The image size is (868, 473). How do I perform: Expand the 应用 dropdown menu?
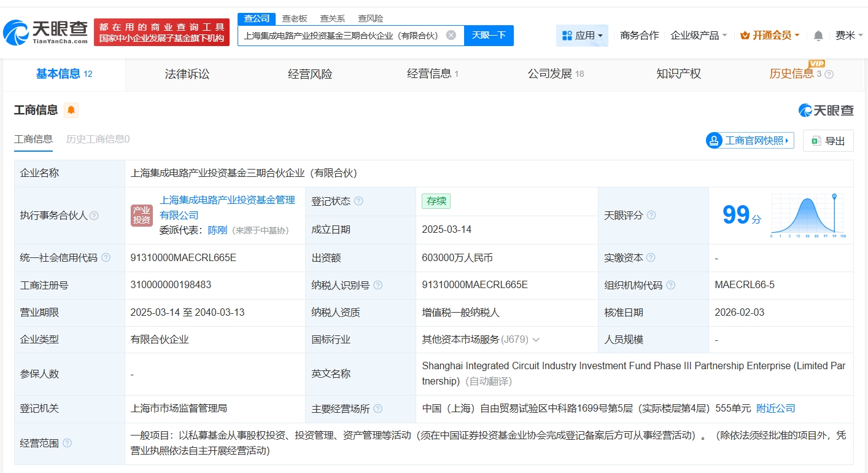pyautogui.click(x=582, y=36)
